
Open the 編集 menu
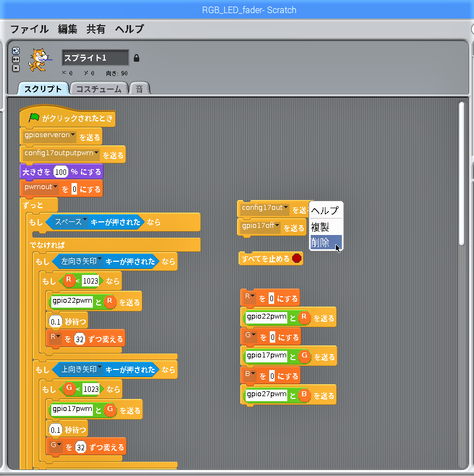coord(67,29)
